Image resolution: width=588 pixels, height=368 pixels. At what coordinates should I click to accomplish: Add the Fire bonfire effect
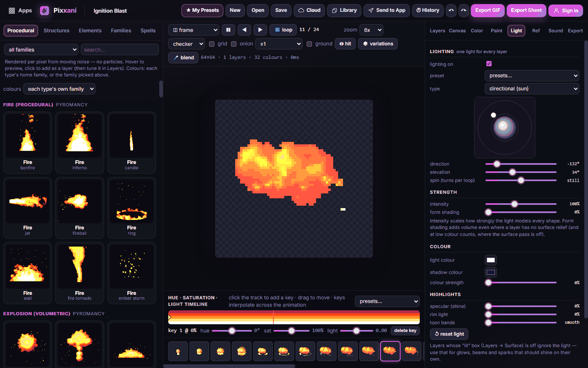point(28,143)
